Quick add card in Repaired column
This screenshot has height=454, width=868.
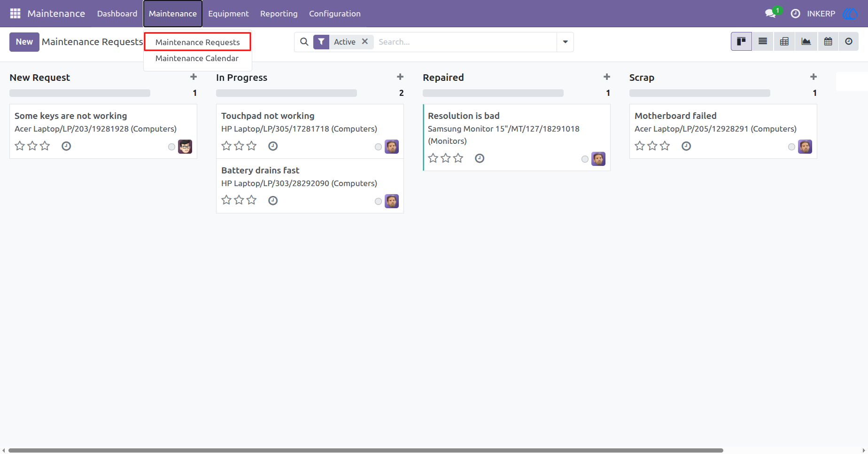[x=607, y=77]
